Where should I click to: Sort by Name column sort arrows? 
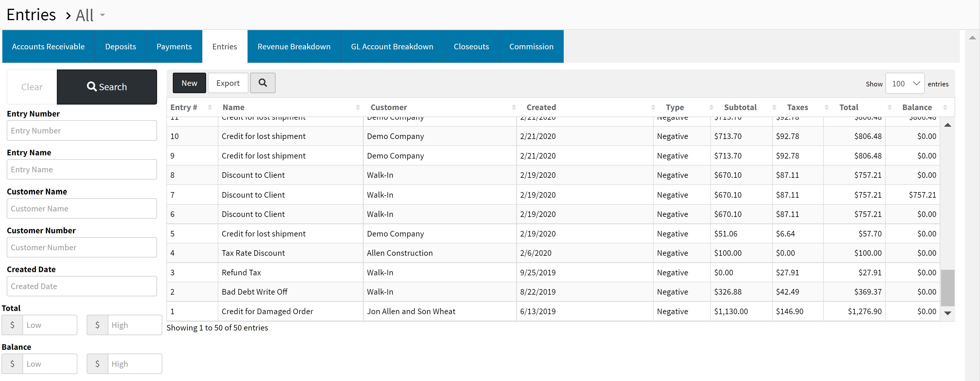pos(358,107)
